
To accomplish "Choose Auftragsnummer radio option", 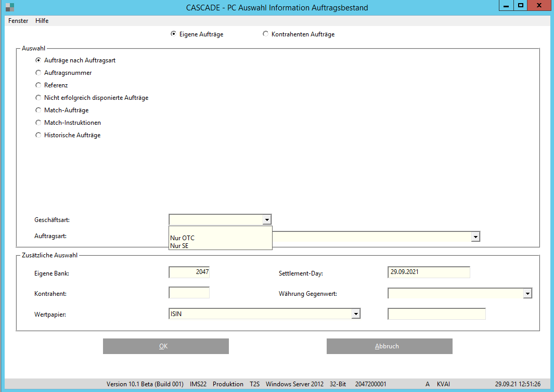I will [38, 73].
